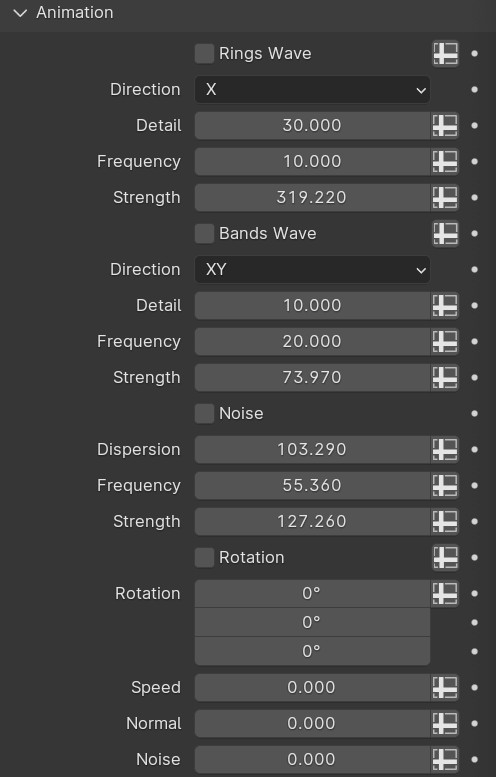496x777 pixels.
Task: Click spreadsheet icon beside Bands Wave checkbox
Action: point(445,233)
